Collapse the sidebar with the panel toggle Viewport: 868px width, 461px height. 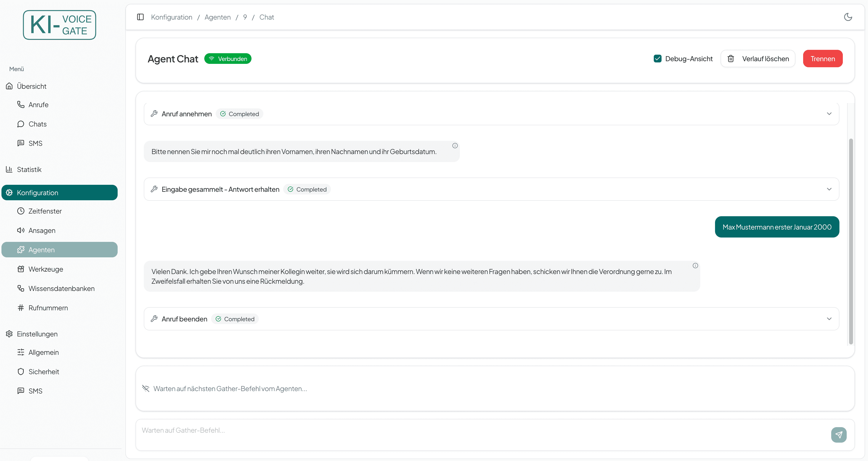pyautogui.click(x=140, y=17)
